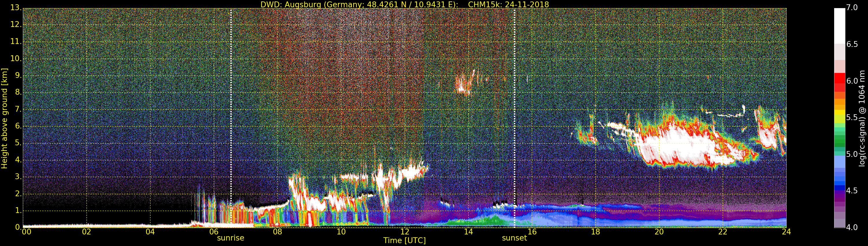Image resolution: width=868 pixels, height=246 pixels.
Task: Click the '10.' tick on the height axis
Action: point(16,59)
